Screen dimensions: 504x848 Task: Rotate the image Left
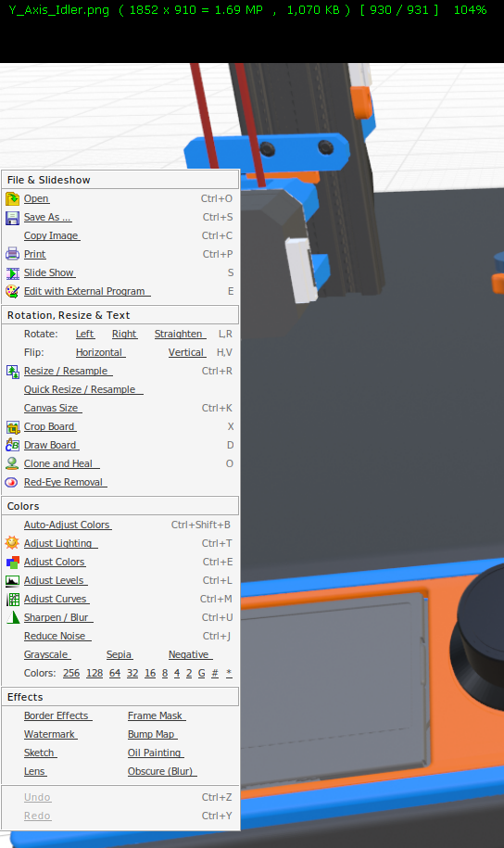pos(85,335)
